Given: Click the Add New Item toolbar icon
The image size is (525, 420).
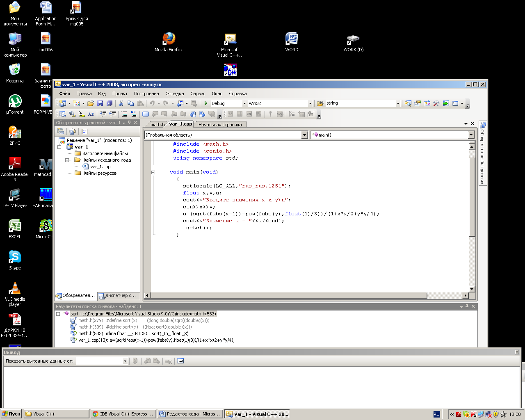Looking at the screenshot, I should coord(77,103).
